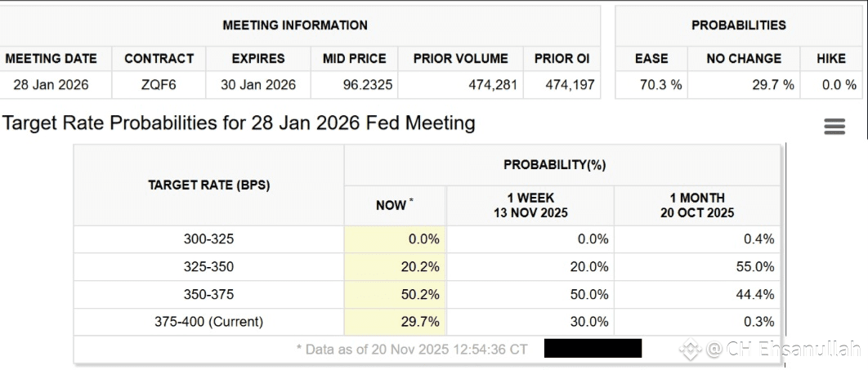Click the 1 MONTH 20 OCT 2025 header
The image size is (868, 370).
click(x=696, y=205)
